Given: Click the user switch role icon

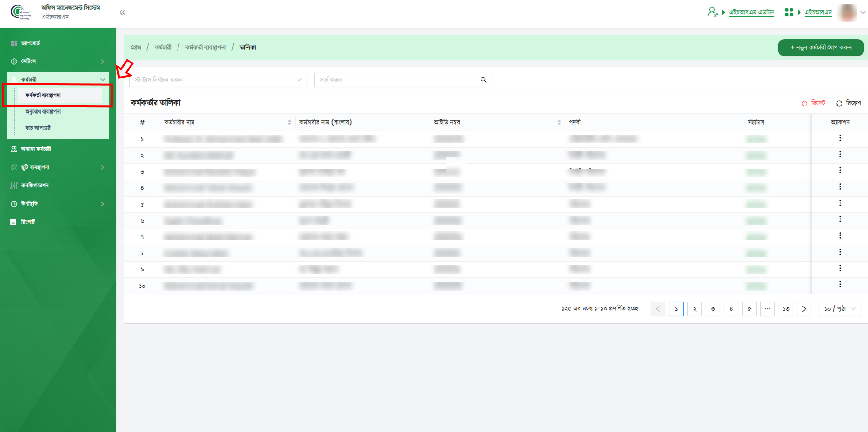Looking at the screenshot, I should [x=712, y=12].
